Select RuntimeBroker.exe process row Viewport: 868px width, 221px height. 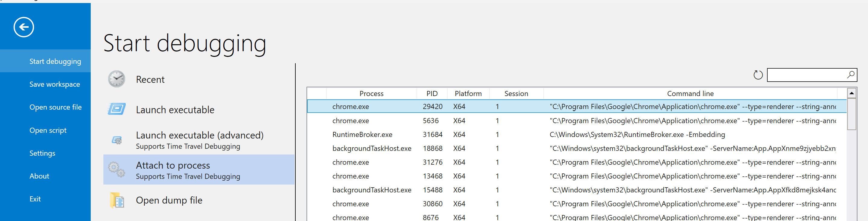pos(362,135)
